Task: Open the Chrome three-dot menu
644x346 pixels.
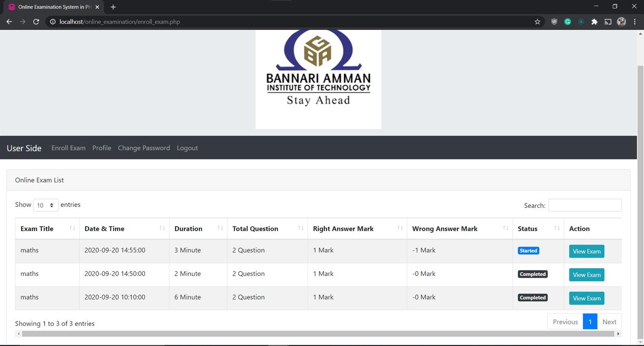Action: [x=635, y=21]
